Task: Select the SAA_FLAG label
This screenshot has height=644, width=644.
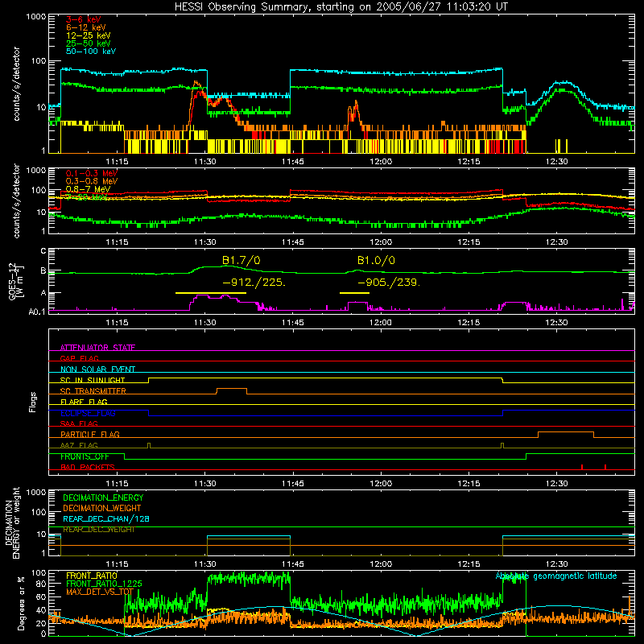Action: 79,423
